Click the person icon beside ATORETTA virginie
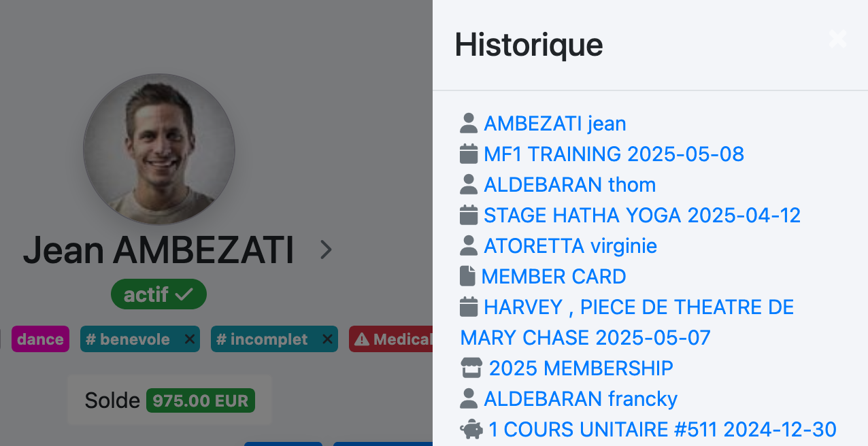 [469, 245]
